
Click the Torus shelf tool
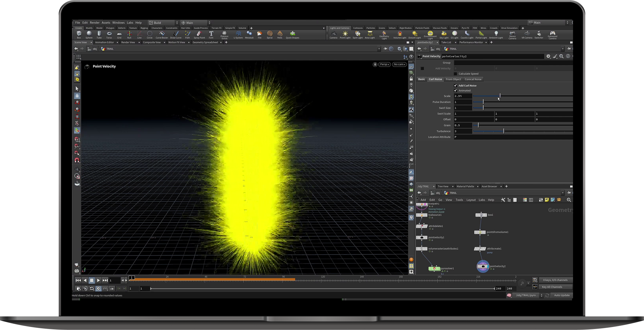(x=109, y=34)
